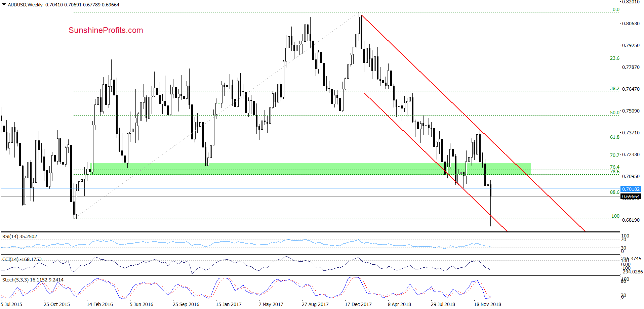This screenshot has height=309, width=644.
Task: Click the 18 Nov 2018 date label
Action: pos(487,304)
